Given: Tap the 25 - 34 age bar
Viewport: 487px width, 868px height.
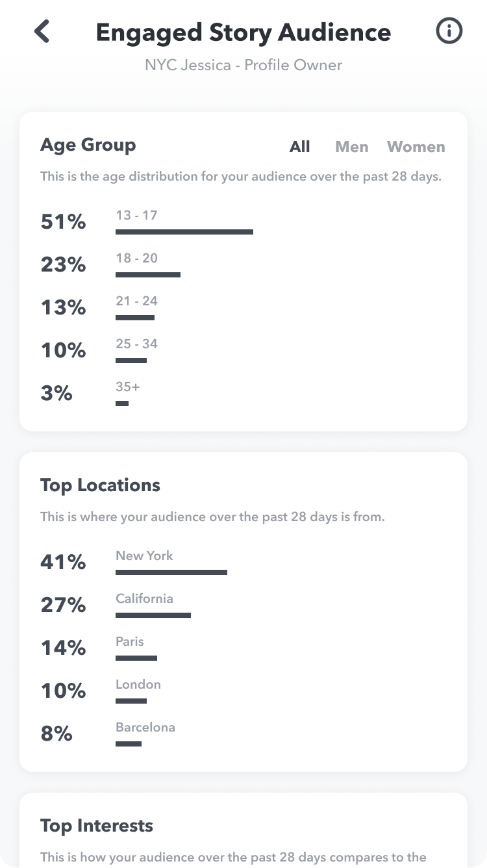Looking at the screenshot, I should click(x=131, y=361).
